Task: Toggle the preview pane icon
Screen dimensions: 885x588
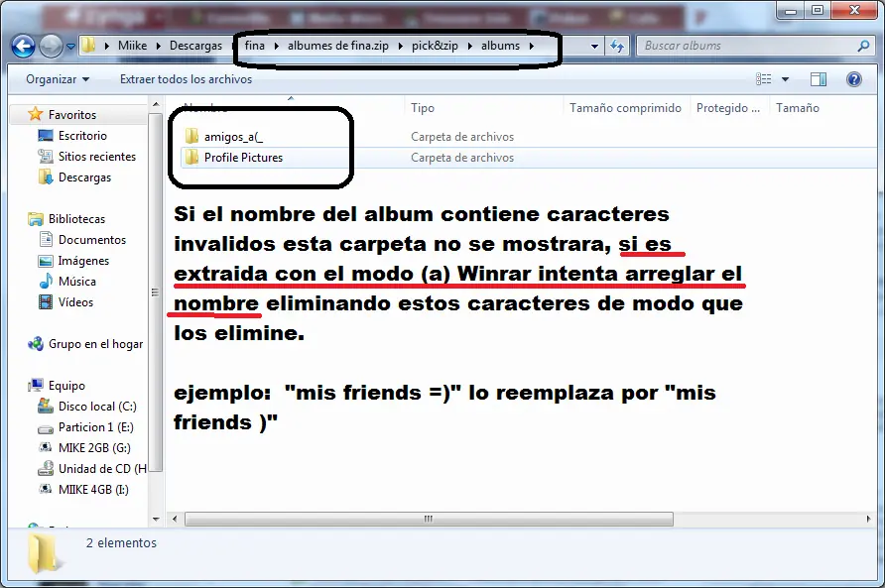Action: 818,79
